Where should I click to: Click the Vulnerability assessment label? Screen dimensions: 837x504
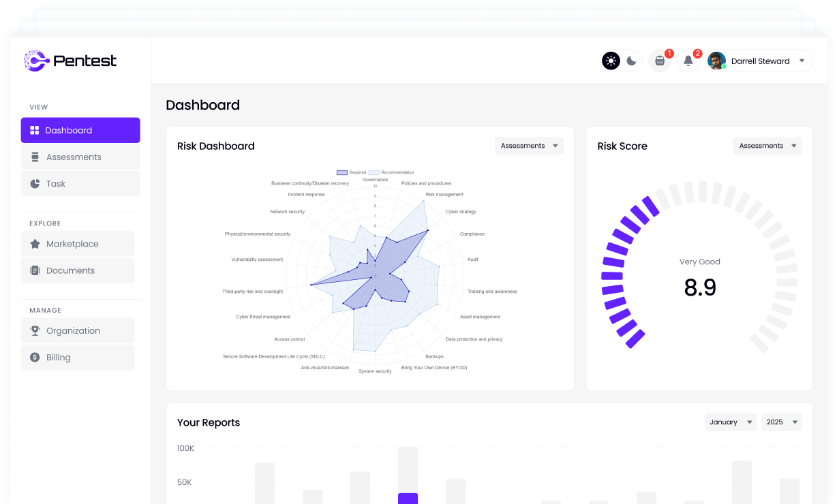257,259
